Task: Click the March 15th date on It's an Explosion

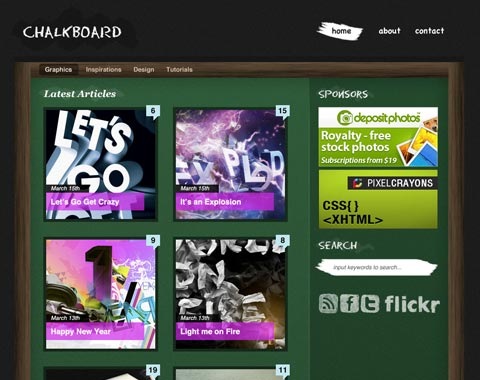Action: tap(195, 188)
